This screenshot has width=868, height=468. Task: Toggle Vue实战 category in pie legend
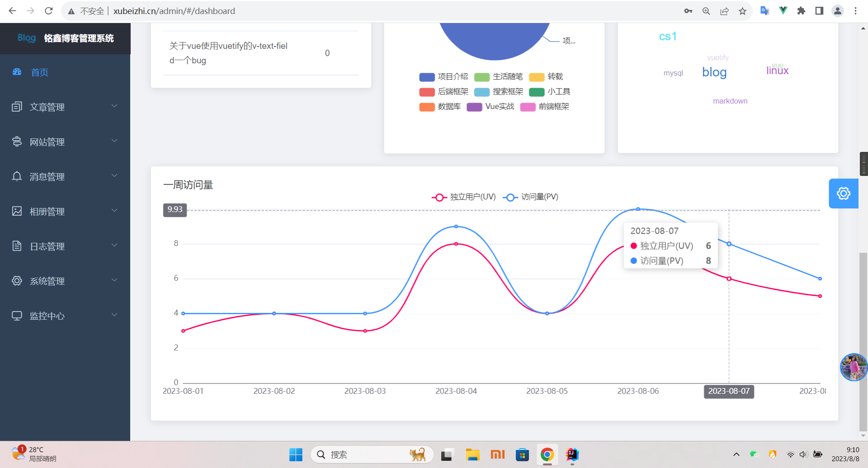click(491, 107)
